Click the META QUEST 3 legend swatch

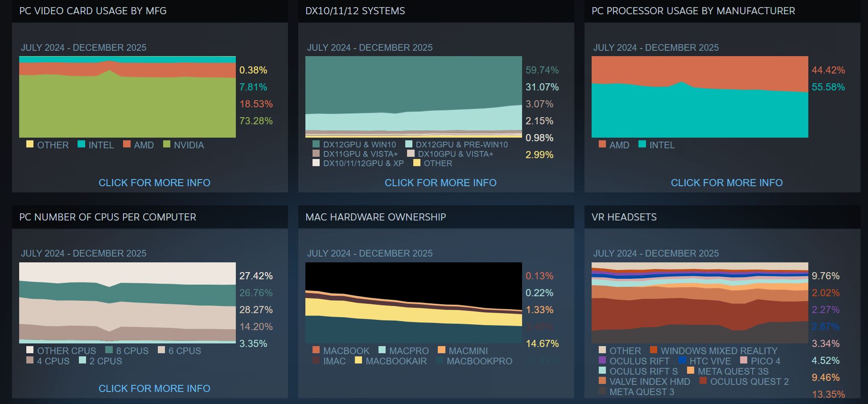click(602, 391)
